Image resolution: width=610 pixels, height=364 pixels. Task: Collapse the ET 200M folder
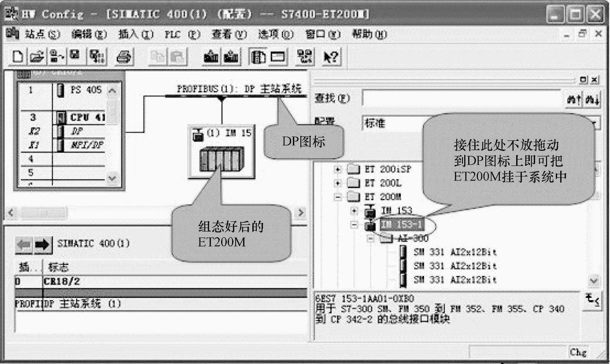click(338, 197)
